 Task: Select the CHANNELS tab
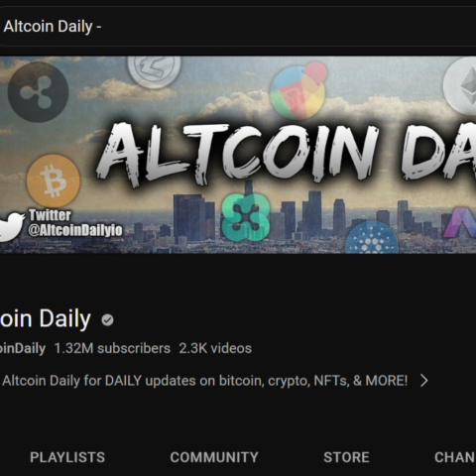[x=455, y=457]
